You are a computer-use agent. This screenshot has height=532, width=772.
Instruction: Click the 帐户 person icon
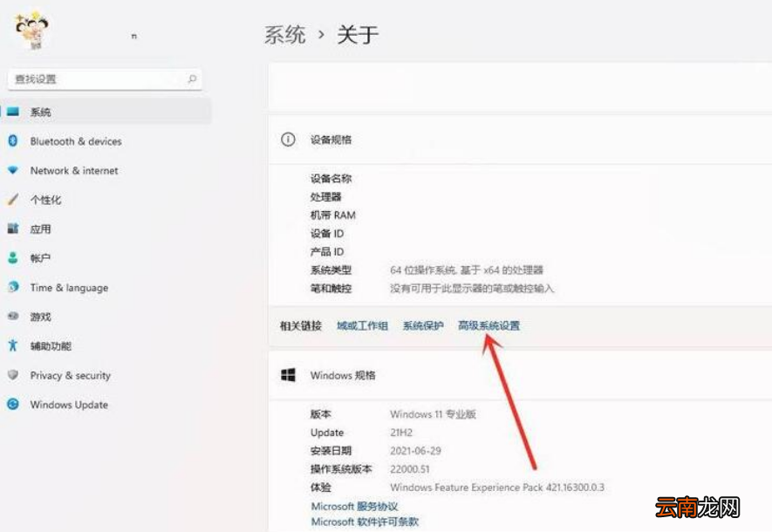pyautogui.click(x=13, y=257)
